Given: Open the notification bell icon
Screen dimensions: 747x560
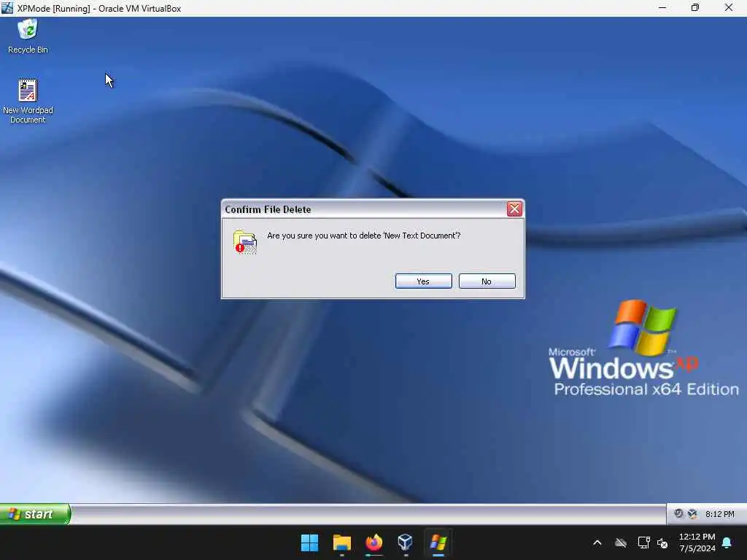Looking at the screenshot, I should (x=727, y=542).
